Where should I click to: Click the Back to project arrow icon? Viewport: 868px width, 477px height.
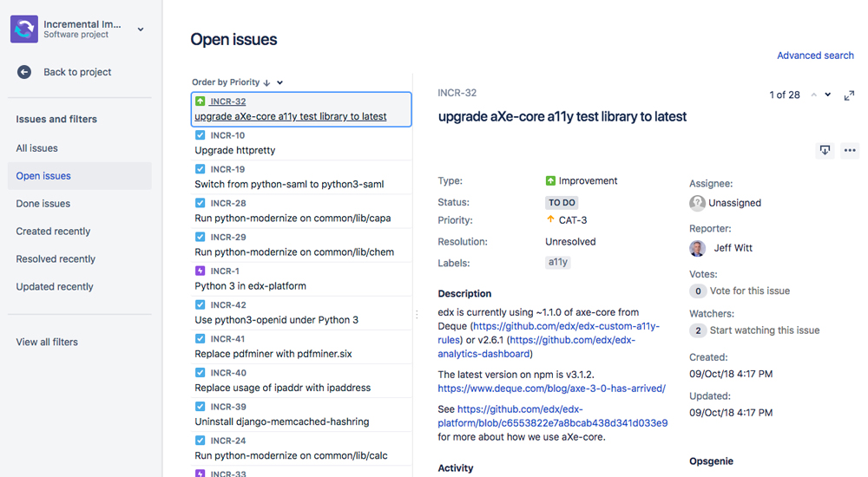24,72
